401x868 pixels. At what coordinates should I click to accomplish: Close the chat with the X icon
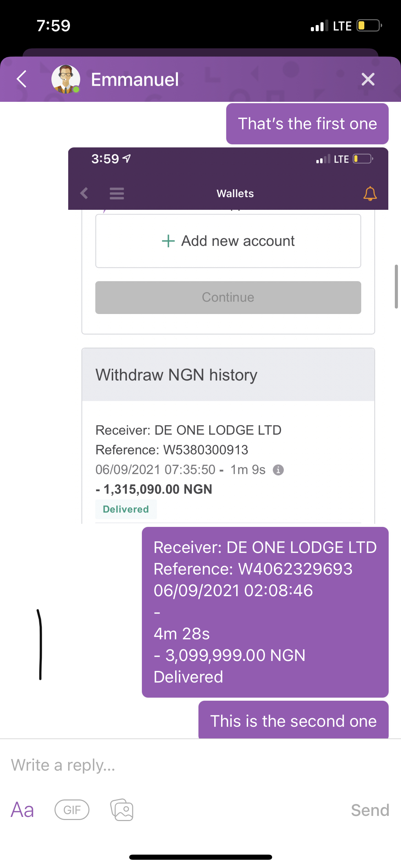pyautogui.click(x=368, y=79)
